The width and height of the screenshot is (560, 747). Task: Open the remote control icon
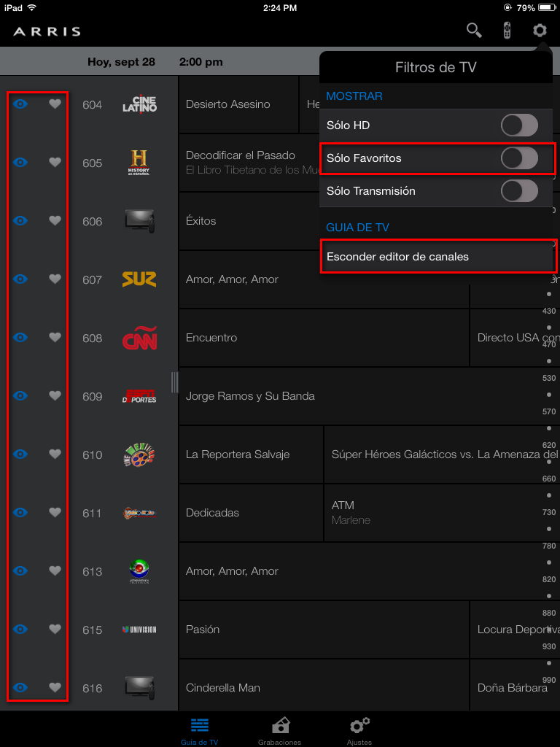(507, 31)
